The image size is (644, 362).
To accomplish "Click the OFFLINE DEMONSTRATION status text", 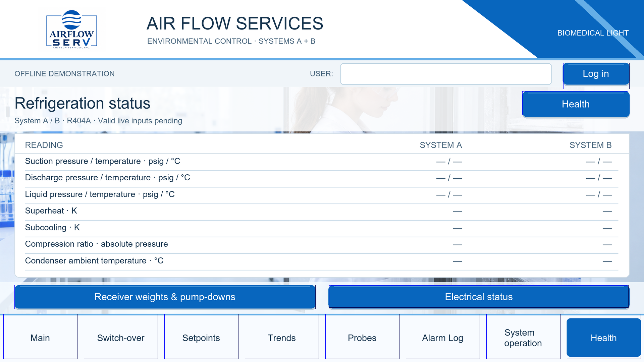I will [64, 74].
